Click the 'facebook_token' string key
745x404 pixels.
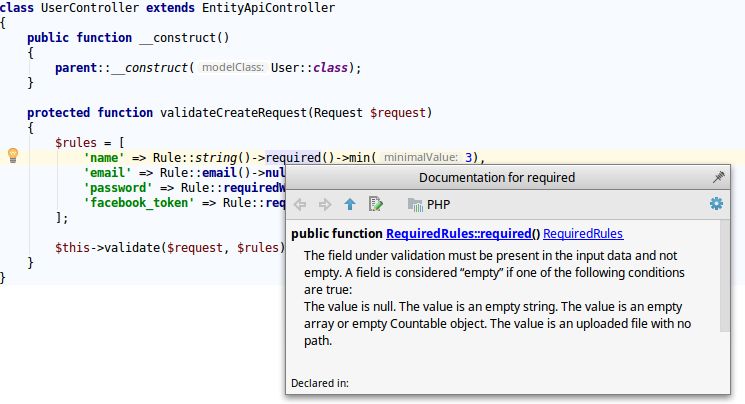139,203
